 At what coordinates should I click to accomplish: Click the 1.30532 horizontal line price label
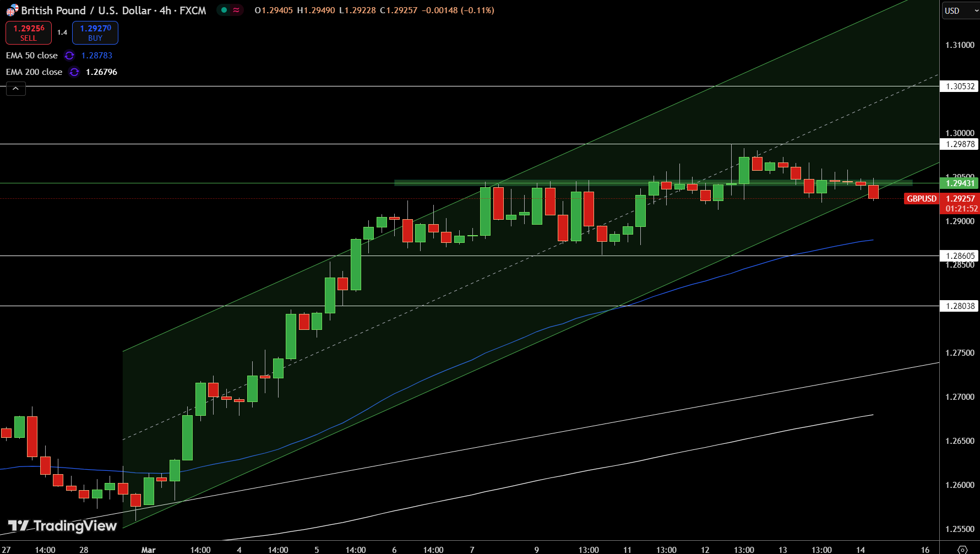point(960,86)
